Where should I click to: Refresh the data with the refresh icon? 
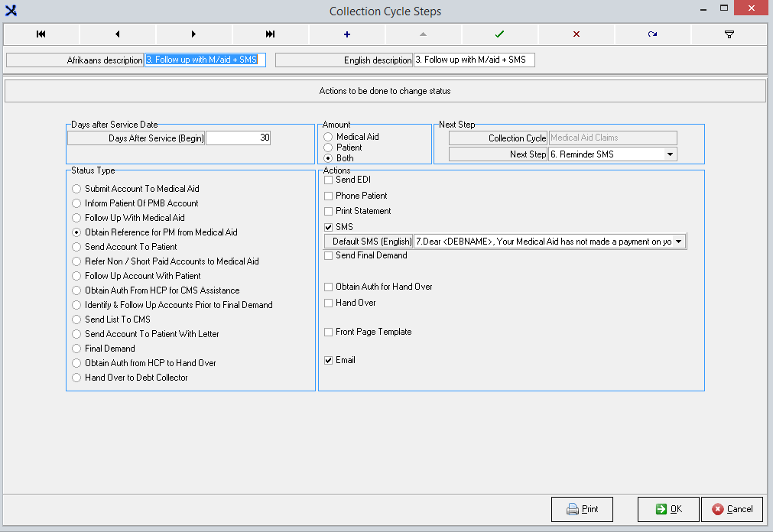point(653,34)
